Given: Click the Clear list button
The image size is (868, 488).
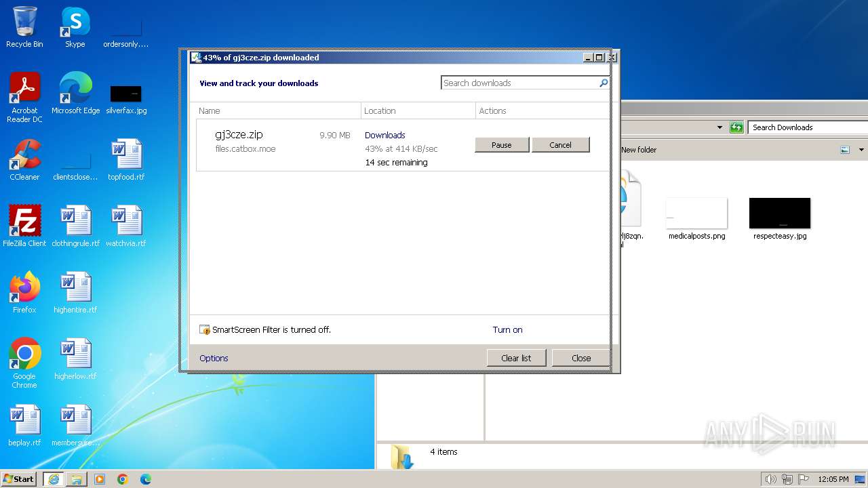Looking at the screenshot, I should (x=516, y=358).
